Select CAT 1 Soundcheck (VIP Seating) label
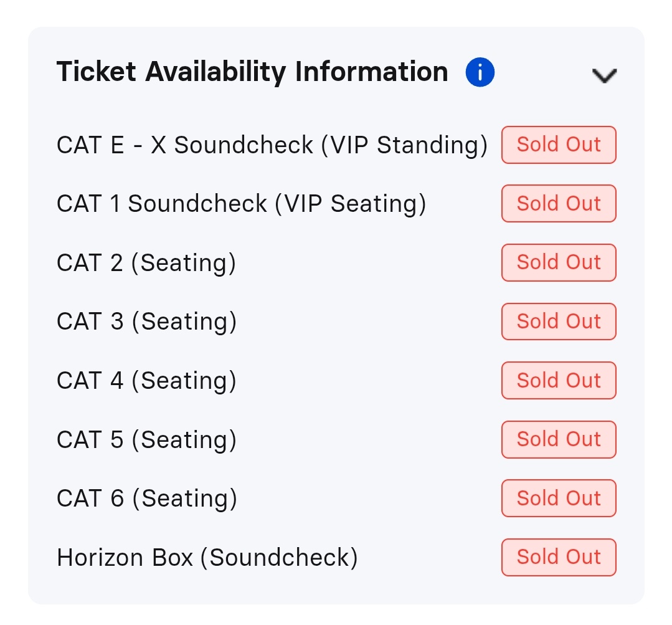Screen dimensions: 672x625 click(241, 204)
